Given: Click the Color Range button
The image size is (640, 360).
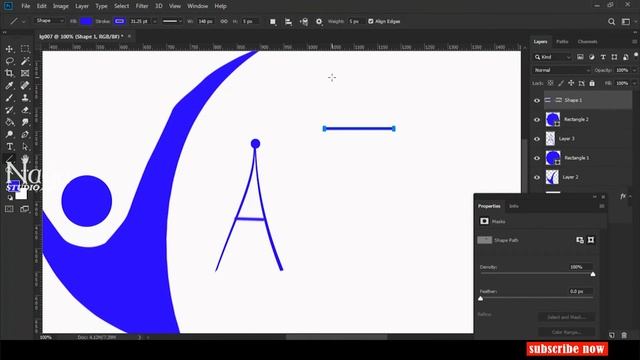Looking at the screenshot, I should [566, 332].
